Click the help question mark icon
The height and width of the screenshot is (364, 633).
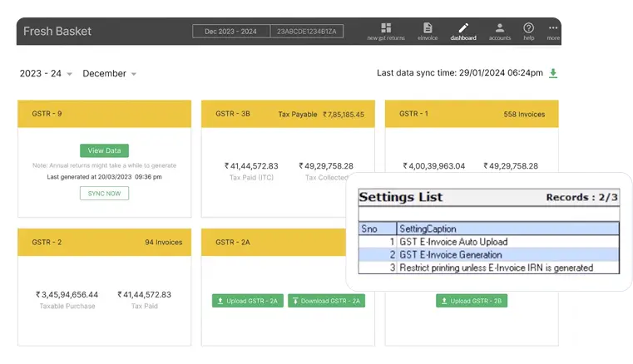[528, 28]
